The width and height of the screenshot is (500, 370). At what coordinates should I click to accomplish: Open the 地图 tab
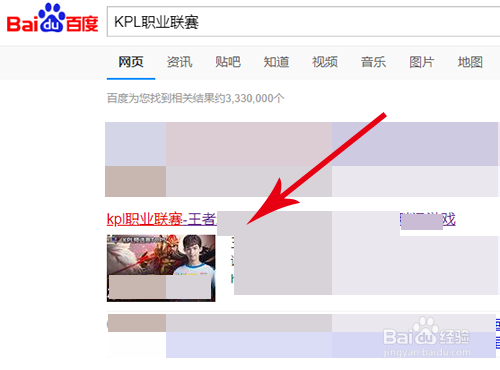coord(470,62)
